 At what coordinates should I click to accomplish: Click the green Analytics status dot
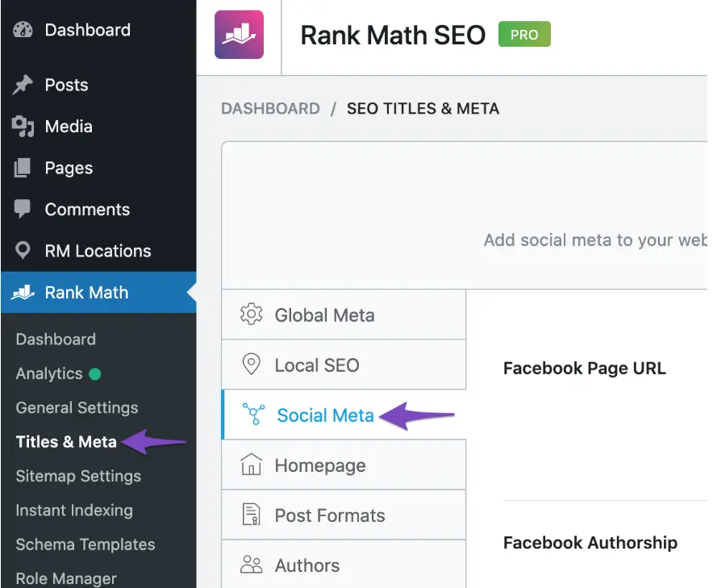pyautogui.click(x=95, y=373)
